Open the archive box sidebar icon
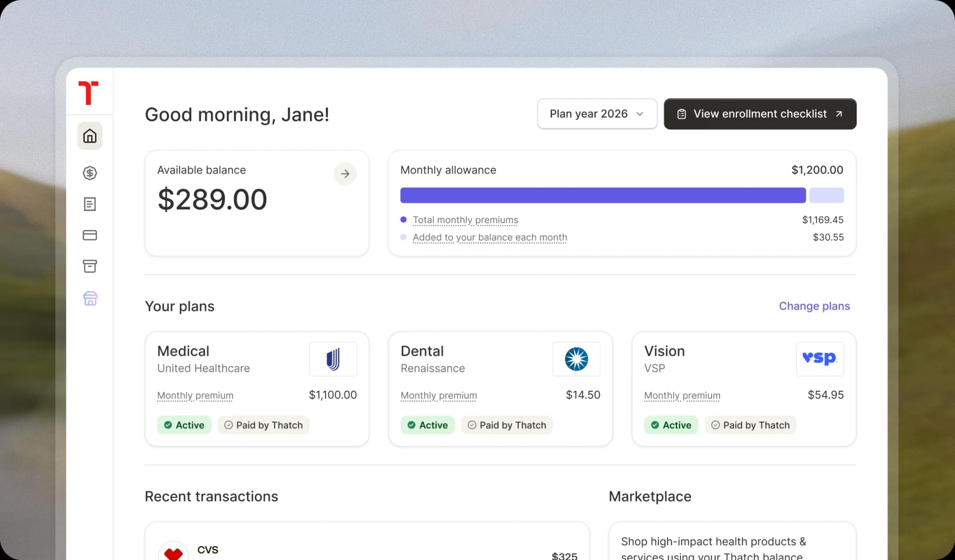 click(x=90, y=266)
